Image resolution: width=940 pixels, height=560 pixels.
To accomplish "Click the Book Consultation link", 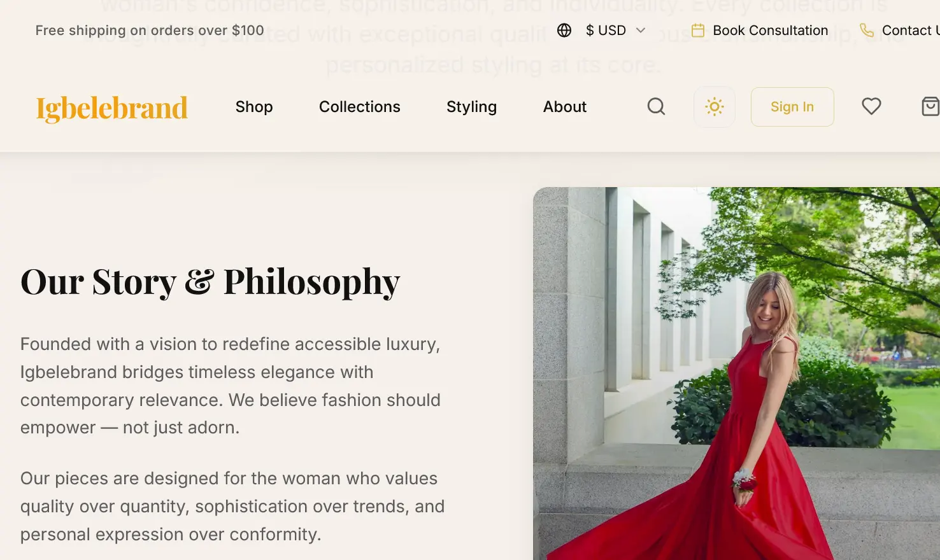I will coord(770,31).
